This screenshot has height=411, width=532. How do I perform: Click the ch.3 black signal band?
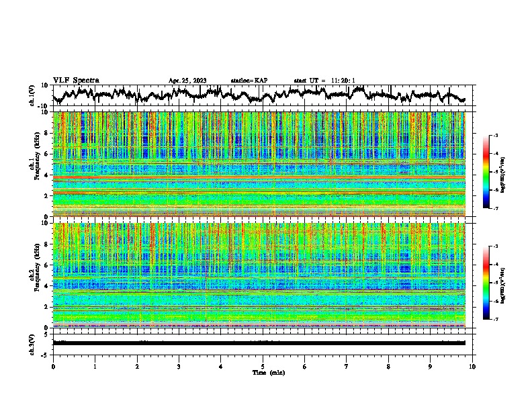[x=259, y=343]
